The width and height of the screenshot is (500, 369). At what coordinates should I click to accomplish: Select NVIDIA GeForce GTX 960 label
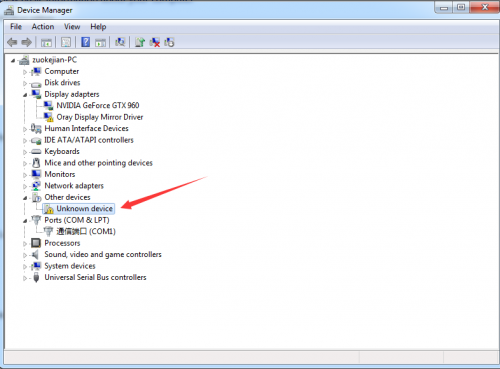click(98, 106)
